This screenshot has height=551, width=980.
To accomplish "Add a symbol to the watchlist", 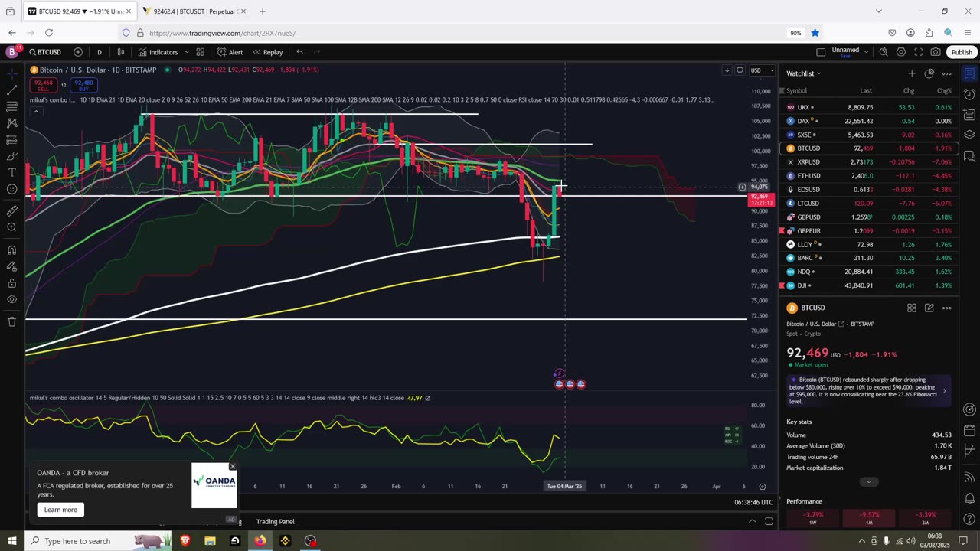I will click(x=911, y=73).
